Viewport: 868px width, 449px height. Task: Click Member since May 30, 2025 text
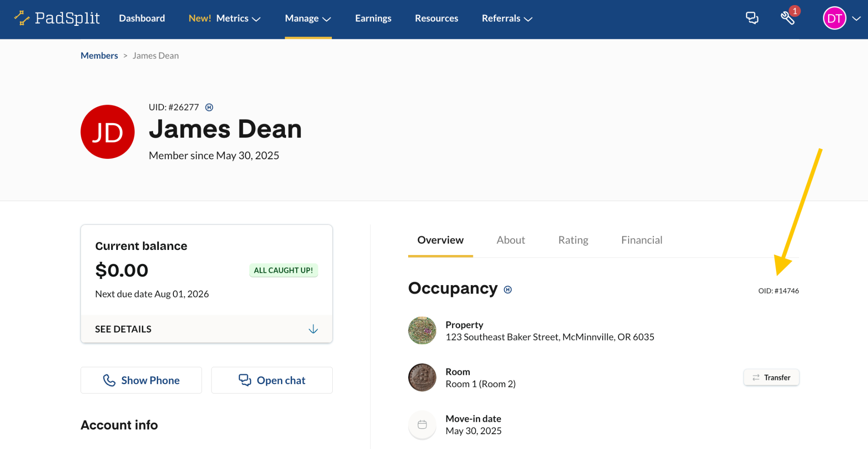tap(214, 155)
